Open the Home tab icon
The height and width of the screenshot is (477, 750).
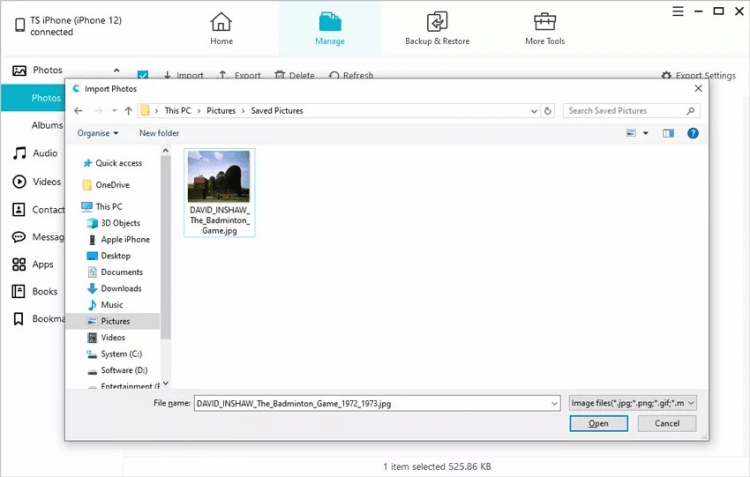pyautogui.click(x=221, y=22)
